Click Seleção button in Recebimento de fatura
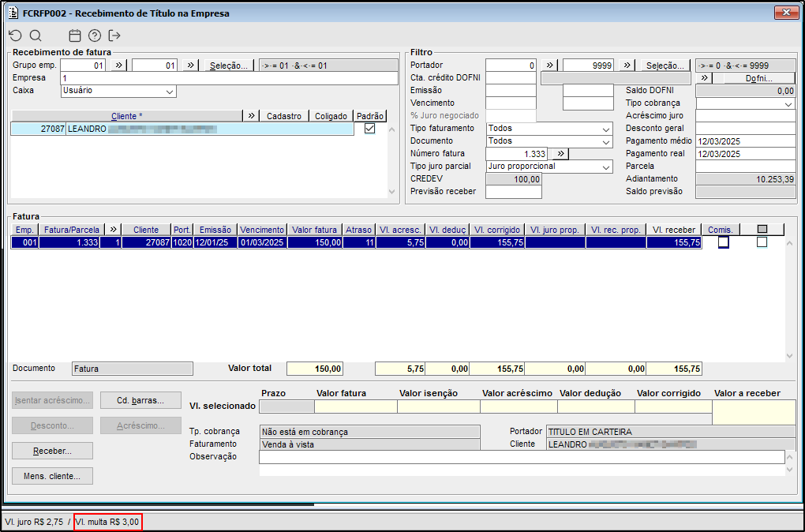Screen dimensions: 805x532 coord(229,66)
